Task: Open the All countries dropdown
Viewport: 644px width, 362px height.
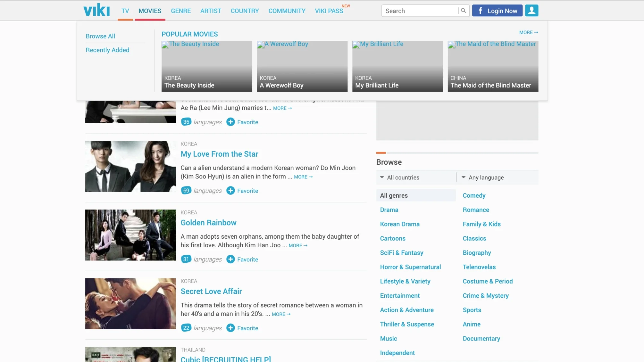Action: coord(416,177)
